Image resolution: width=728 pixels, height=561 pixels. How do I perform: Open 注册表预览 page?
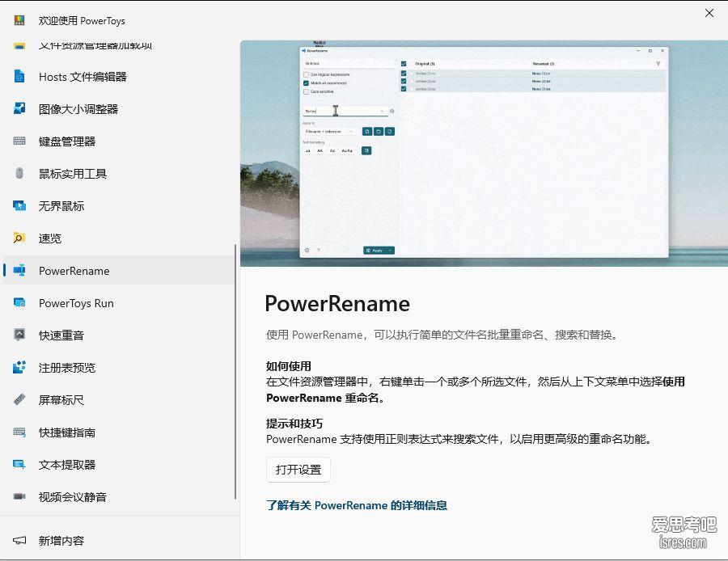118,368
